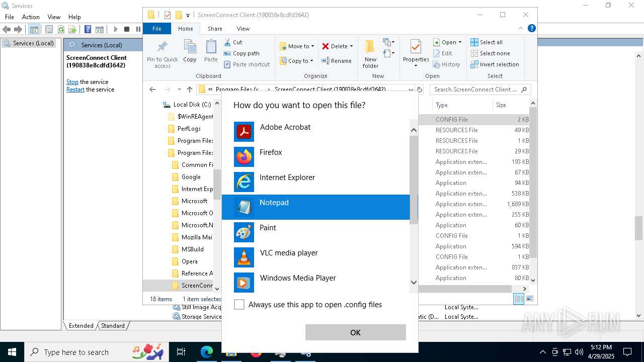This screenshot has height=362, width=644.
Task: Switch to large icons view button
Action: click(x=529, y=299)
